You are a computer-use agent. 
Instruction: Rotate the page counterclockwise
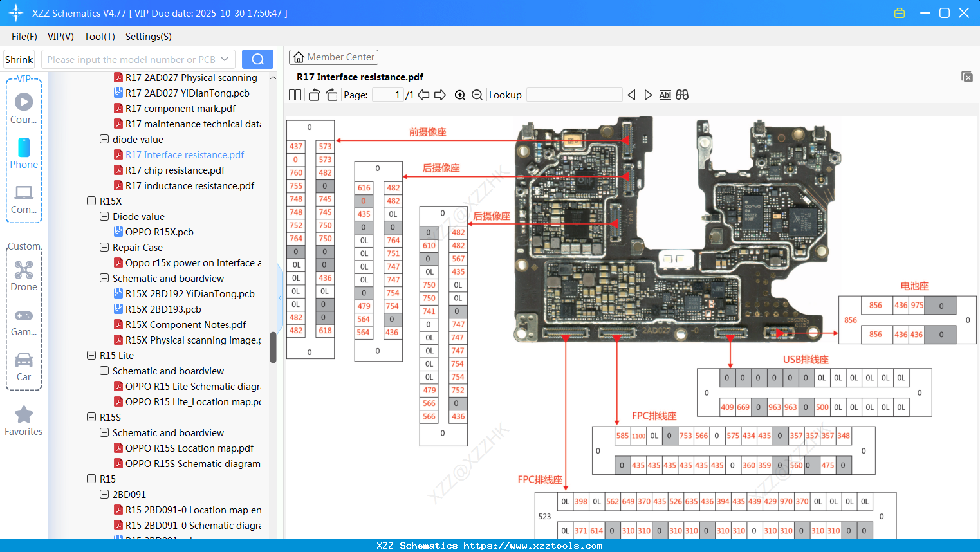coord(314,95)
